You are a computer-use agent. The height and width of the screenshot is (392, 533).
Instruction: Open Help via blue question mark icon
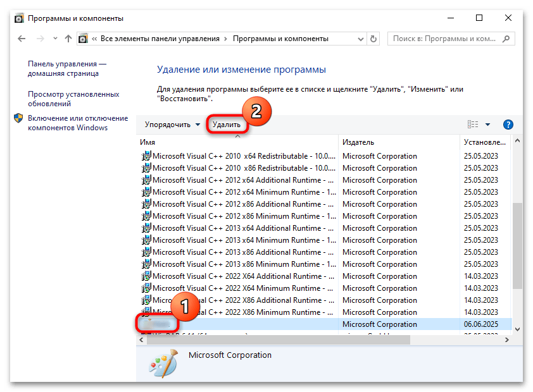[507, 125]
